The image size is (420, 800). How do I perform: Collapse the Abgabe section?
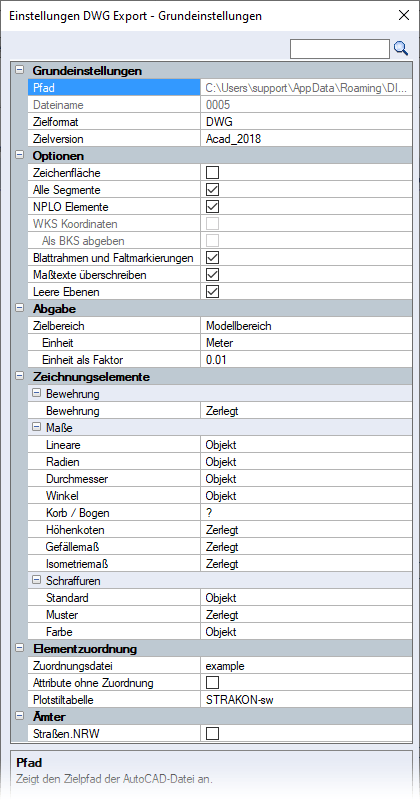click(x=19, y=308)
